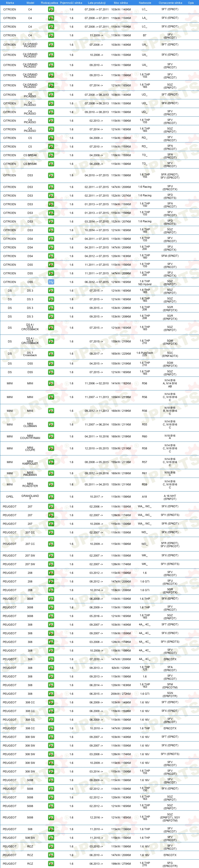
Task: Click the R57 body cell
Action: tap(144, 462)
